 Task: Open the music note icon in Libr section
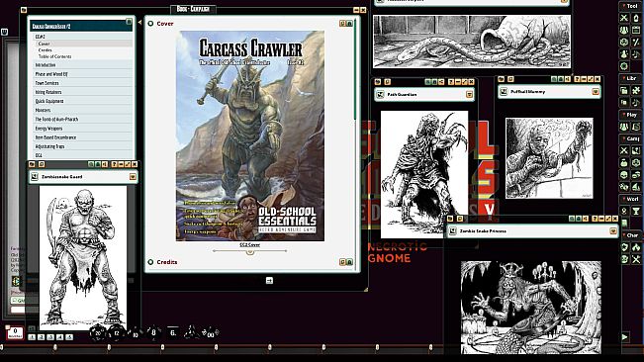click(x=636, y=102)
